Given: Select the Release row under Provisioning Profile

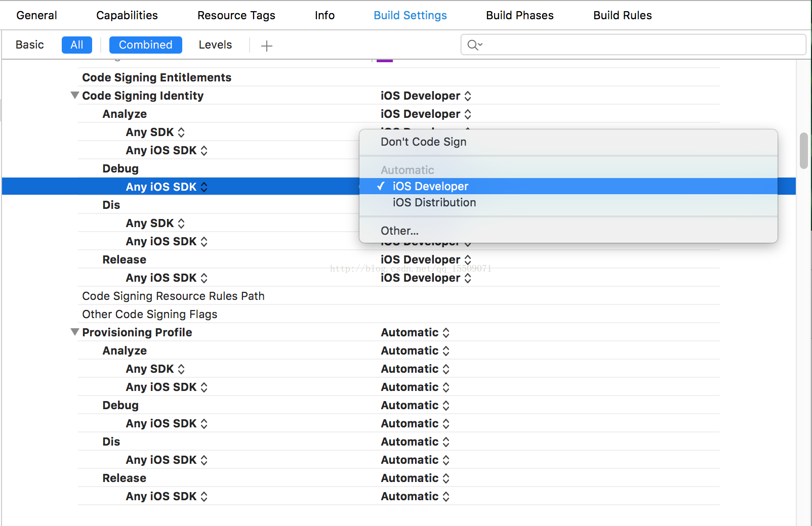Looking at the screenshot, I should click(399, 478).
